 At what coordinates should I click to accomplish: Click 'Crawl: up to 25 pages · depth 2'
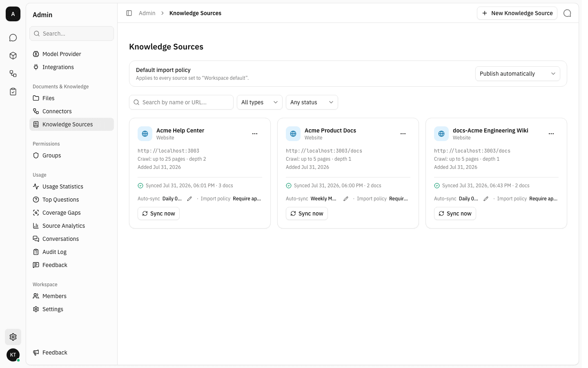(x=171, y=159)
